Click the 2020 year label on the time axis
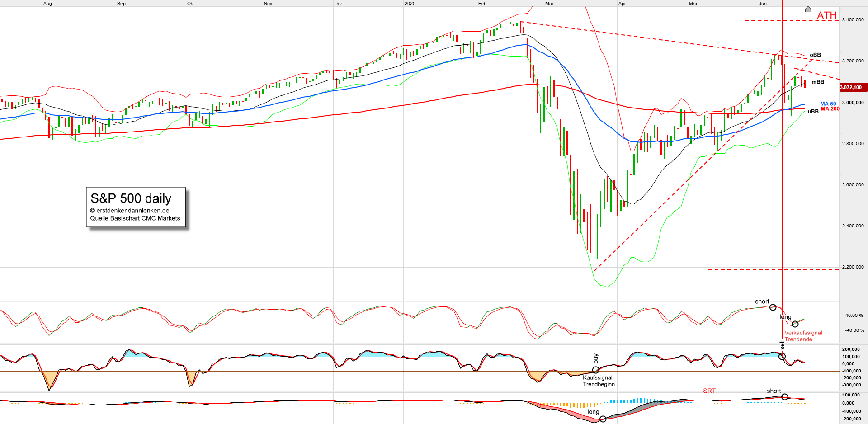The height and width of the screenshot is (424, 868). [410, 4]
